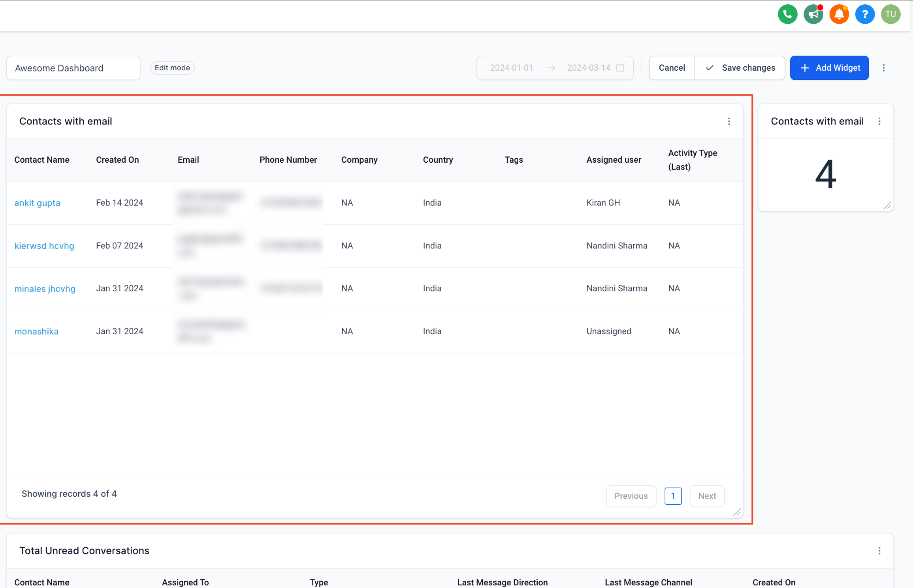Click resize handle of count widget
The height and width of the screenshot is (588, 913).
pos(887,205)
